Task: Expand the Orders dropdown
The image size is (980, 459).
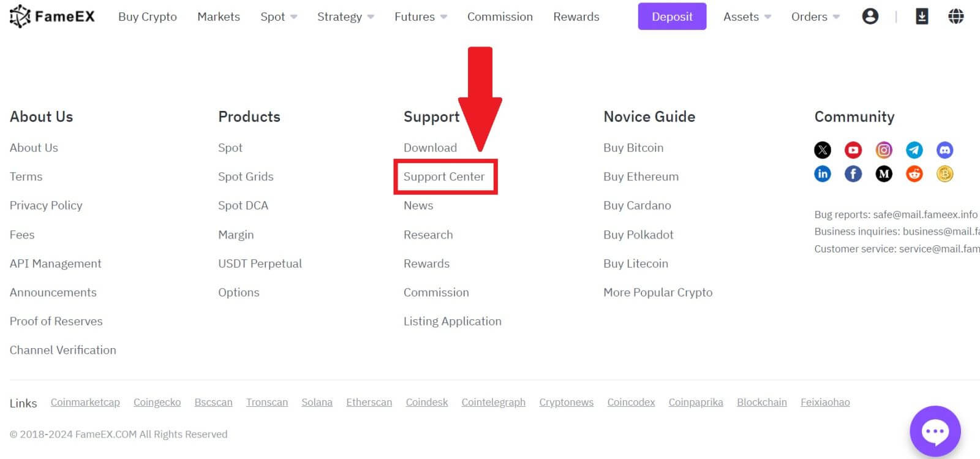Action: tap(809, 17)
